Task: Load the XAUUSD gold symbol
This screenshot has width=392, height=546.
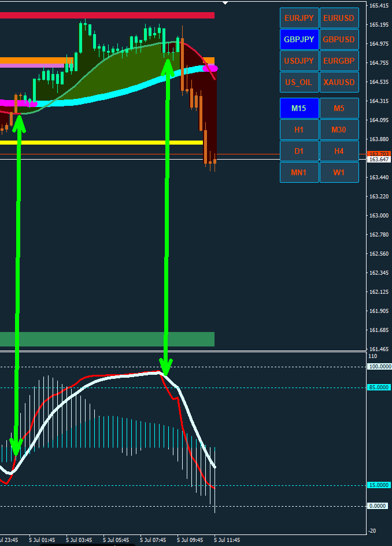Action: pos(339,82)
